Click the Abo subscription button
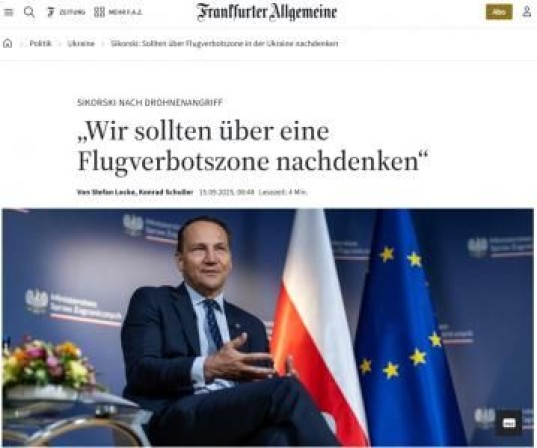This screenshot has height=448, width=537. pyautogui.click(x=499, y=12)
